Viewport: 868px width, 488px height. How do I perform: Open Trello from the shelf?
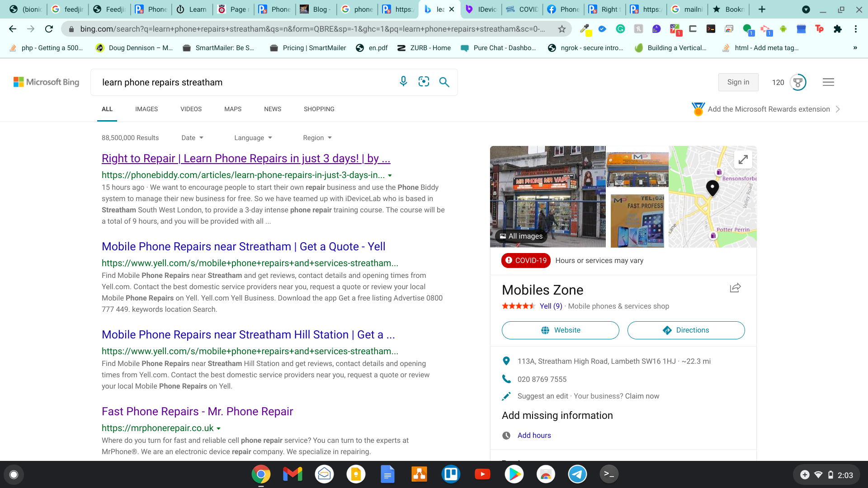(x=451, y=474)
